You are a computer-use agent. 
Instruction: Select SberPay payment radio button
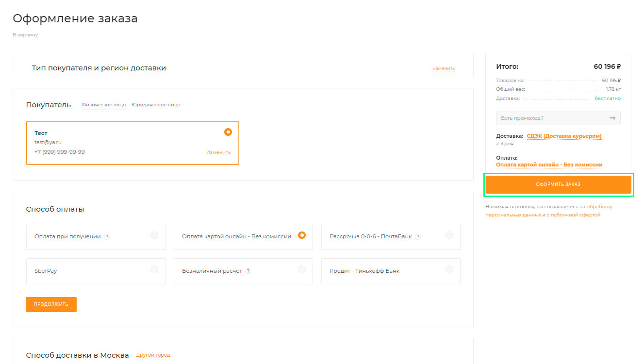tap(154, 270)
